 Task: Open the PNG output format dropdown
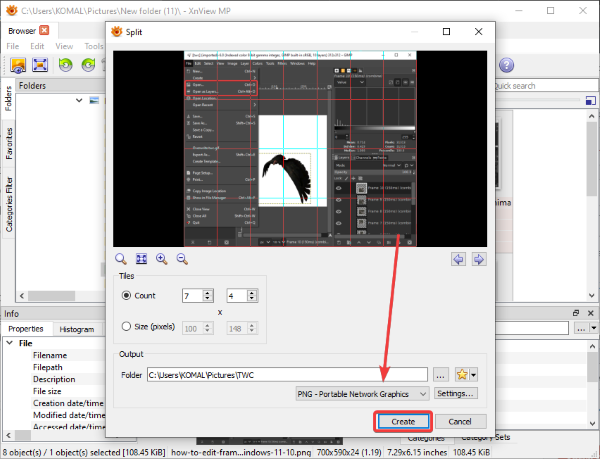click(x=363, y=394)
